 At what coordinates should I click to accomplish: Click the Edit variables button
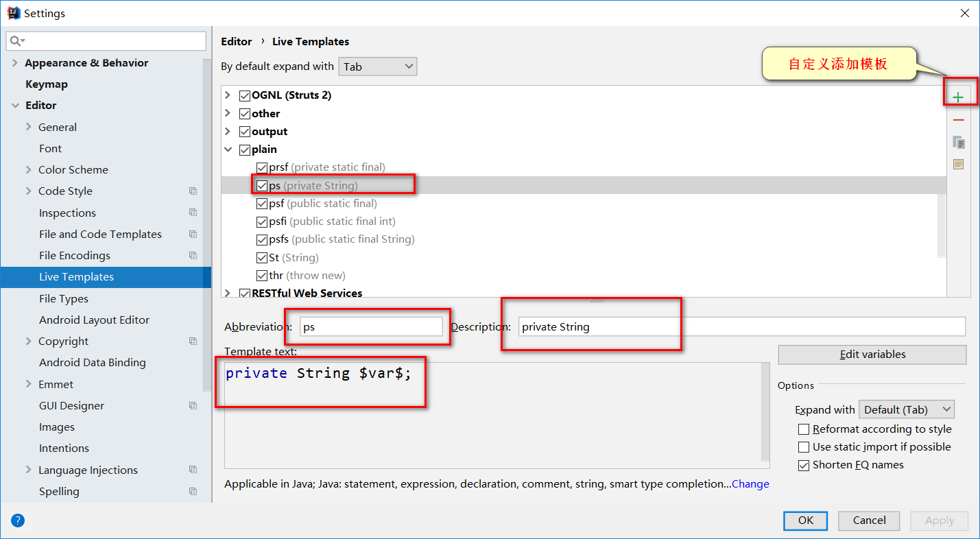[872, 355]
